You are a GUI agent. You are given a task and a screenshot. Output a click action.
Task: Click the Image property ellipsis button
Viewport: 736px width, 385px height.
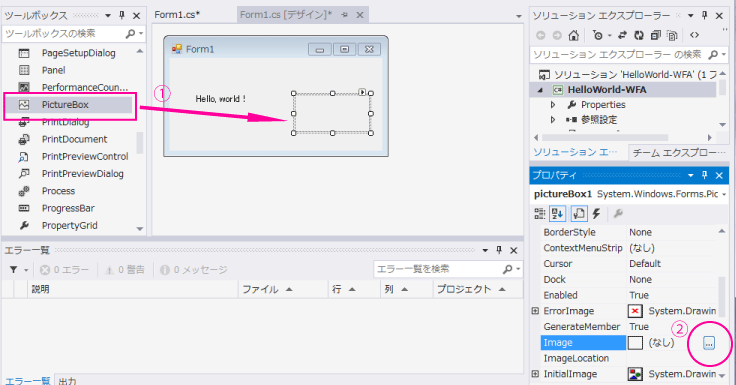click(709, 343)
